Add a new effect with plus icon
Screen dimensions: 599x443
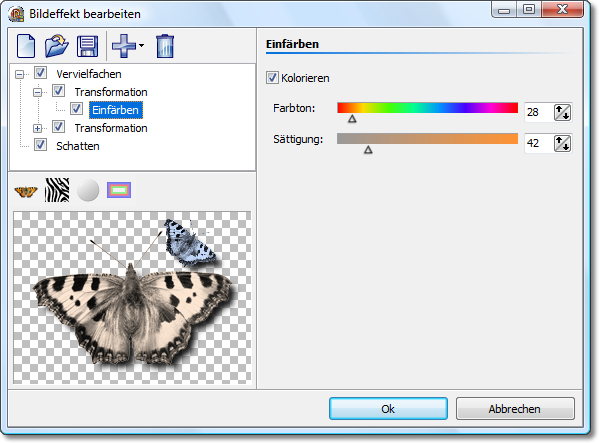point(124,46)
